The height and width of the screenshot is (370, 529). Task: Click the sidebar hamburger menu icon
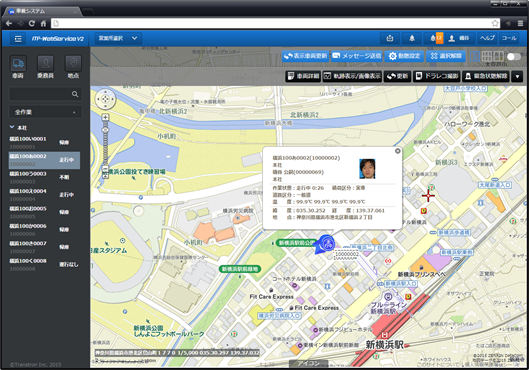[x=18, y=39]
